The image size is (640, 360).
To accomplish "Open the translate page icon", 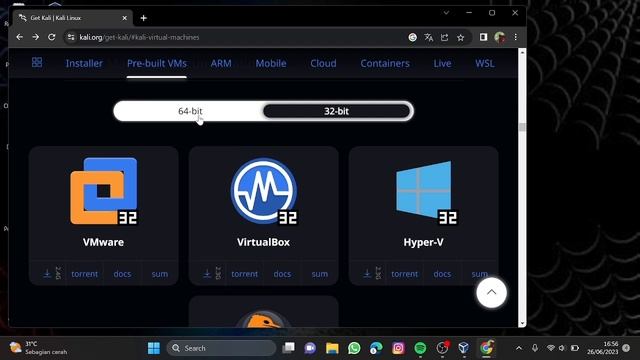I will [429, 37].
